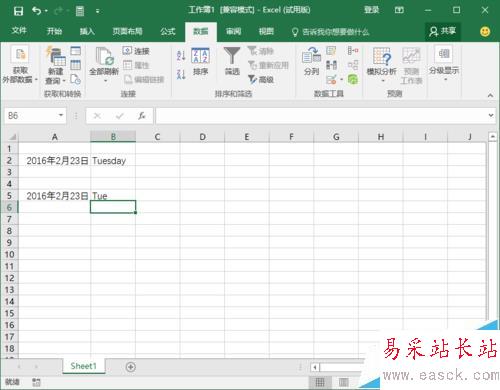Switch to the 公式 (Formulas) tab
The width and height of the screenshot is (500, 390).
click(168, 31)
